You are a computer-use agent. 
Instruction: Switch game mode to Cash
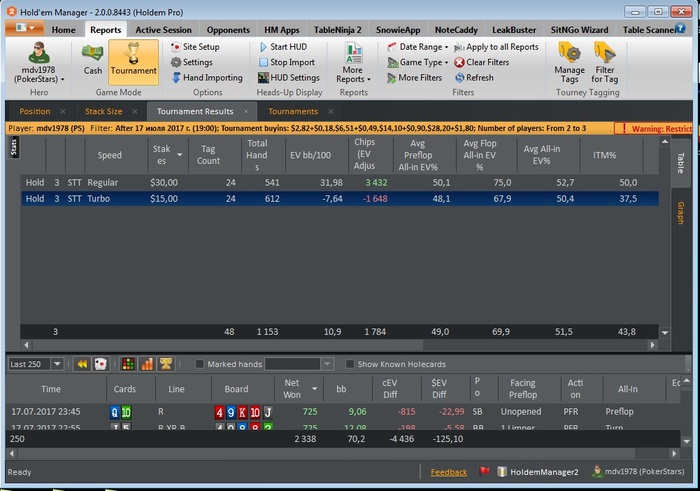[x=92, y=59]
